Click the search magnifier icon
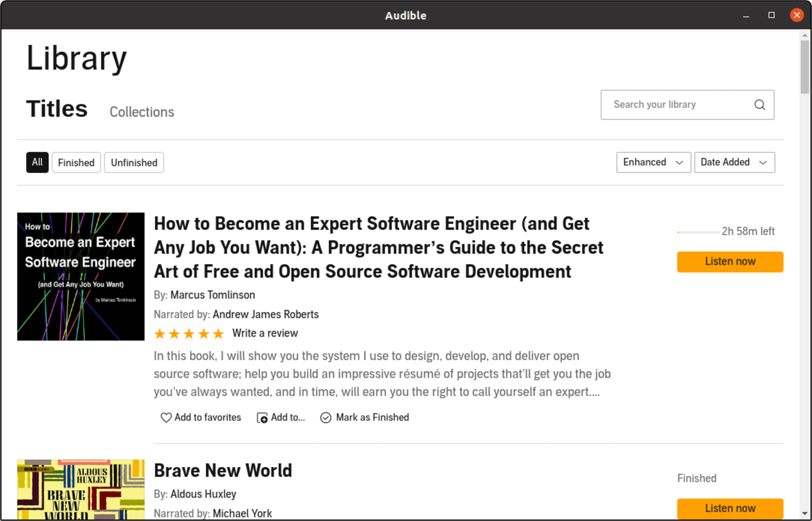The width and height of the screenshot is (812, 521). (759, 105)
